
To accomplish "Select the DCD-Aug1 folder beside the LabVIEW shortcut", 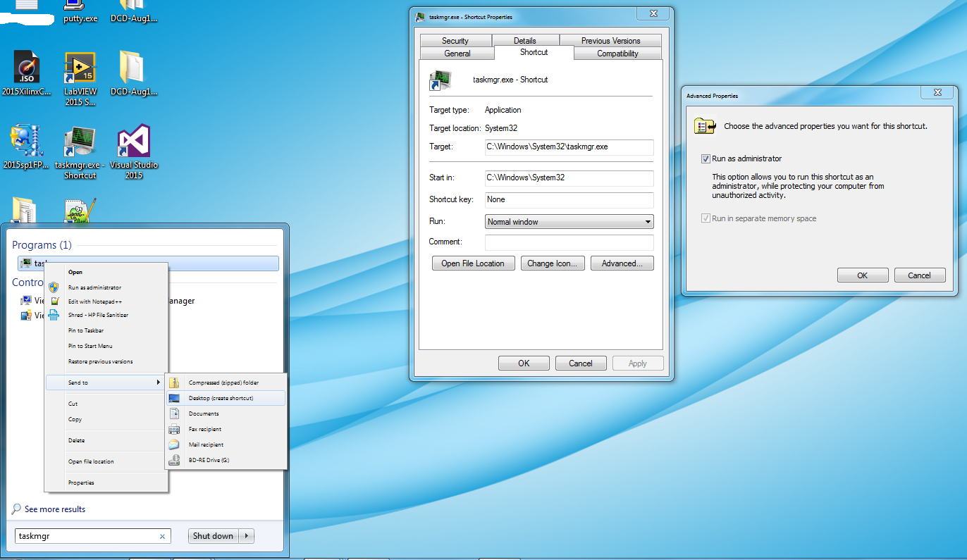I will [133, 74].
